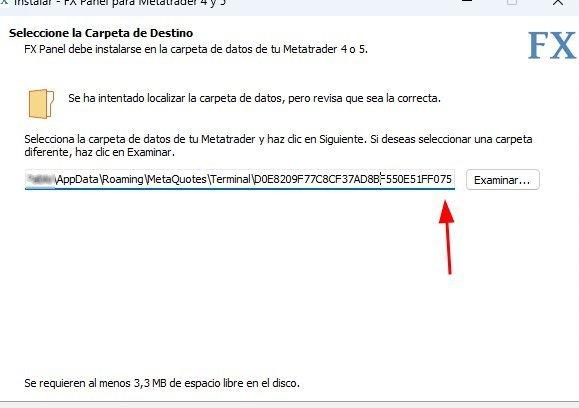579x408 pixels.
Task: Click the D0E8209F hex folder name
Action: pos(353,179)
